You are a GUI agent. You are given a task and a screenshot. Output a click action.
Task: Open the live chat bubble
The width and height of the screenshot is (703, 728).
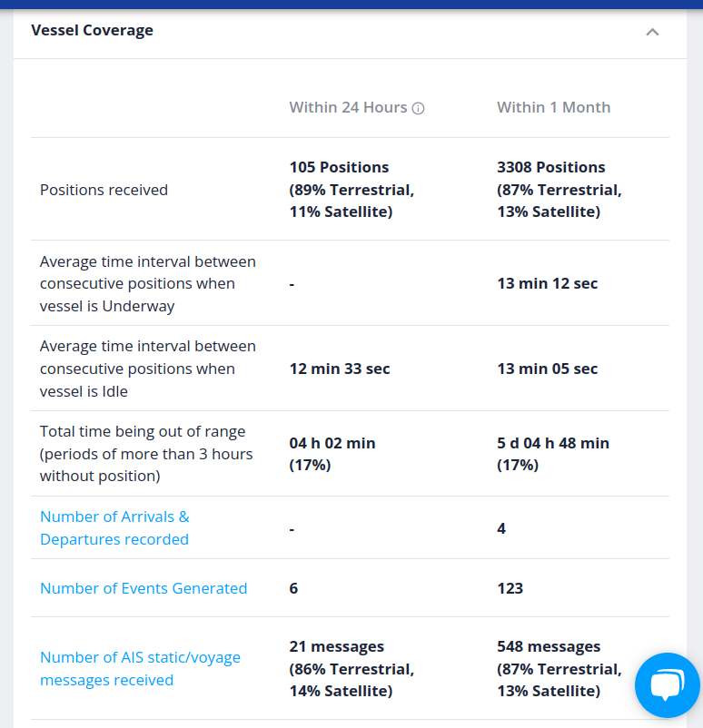[x=668, y=684]
